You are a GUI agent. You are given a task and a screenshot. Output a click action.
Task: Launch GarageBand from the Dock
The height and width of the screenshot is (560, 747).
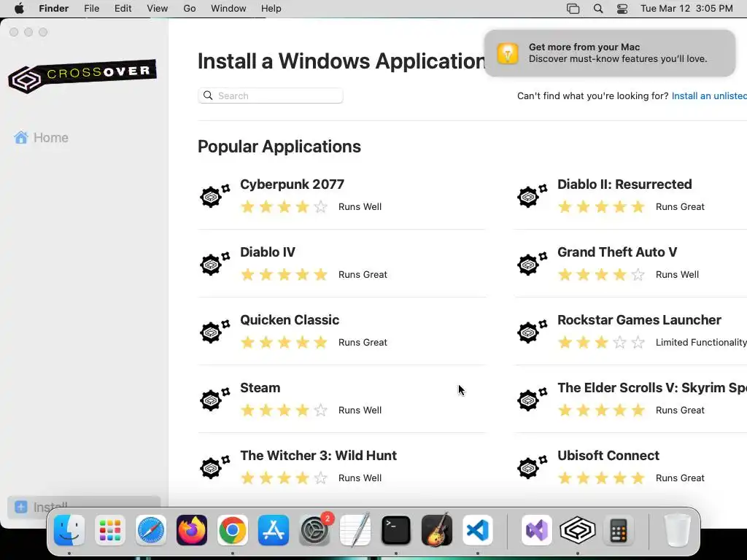pyautogui.click(x=437, y=530)
